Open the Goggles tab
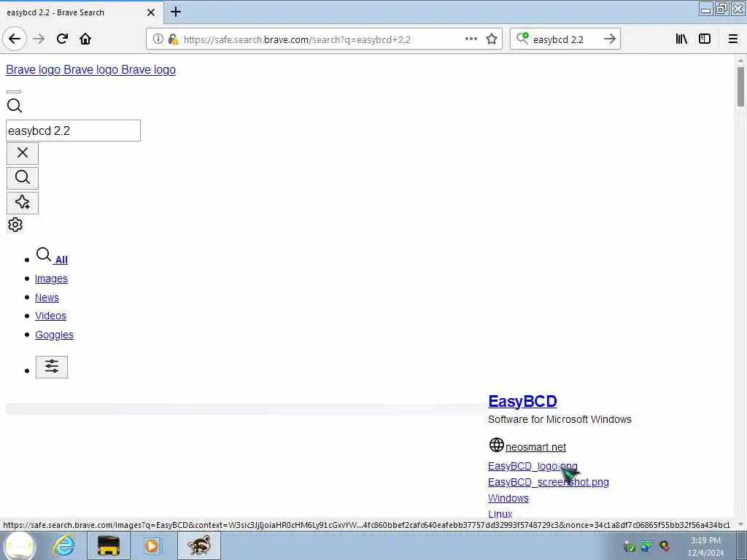 [54, 335]
